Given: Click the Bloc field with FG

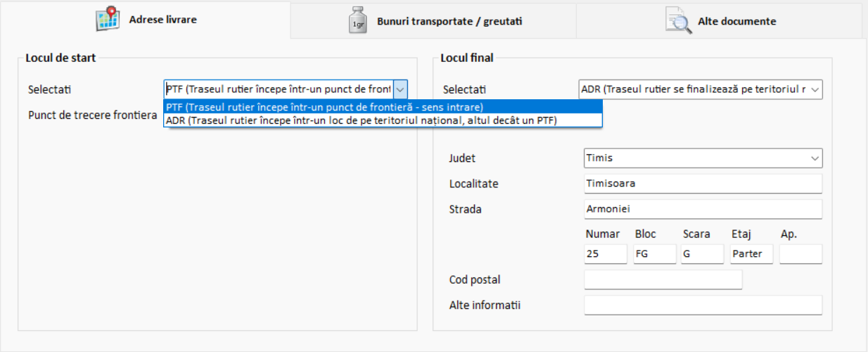Looking at the screenshot, I should click(655, 254).
